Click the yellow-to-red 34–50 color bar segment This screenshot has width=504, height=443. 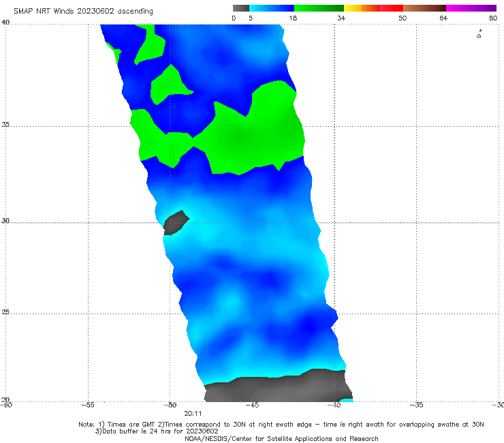click(373, 8)
